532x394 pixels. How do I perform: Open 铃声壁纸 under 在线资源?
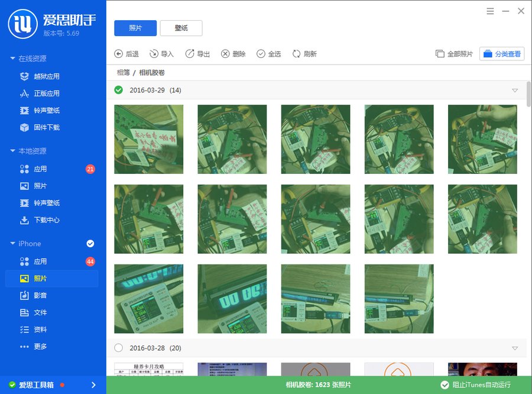tap(40, 111)
